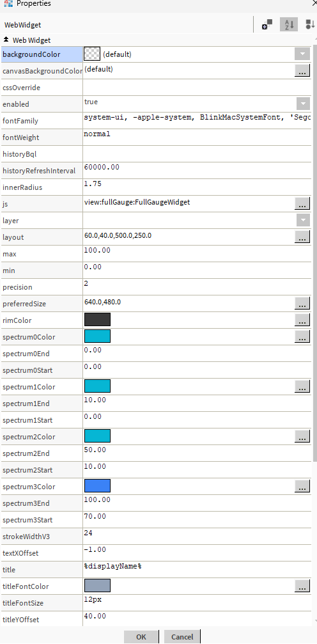Click the backgroundColor transparent swatch

(92, 54)
